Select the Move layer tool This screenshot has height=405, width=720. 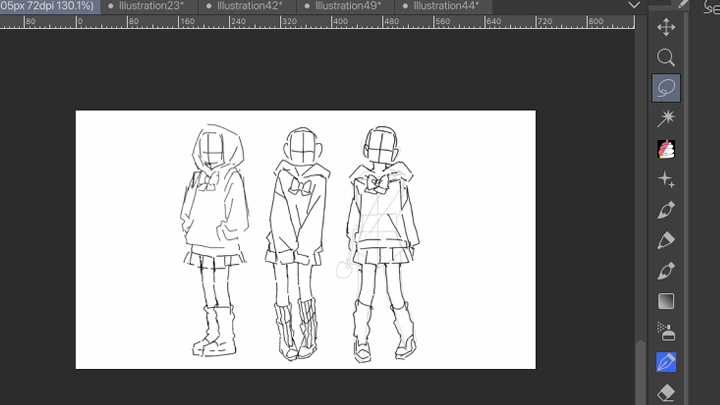(x=666, y=27)
